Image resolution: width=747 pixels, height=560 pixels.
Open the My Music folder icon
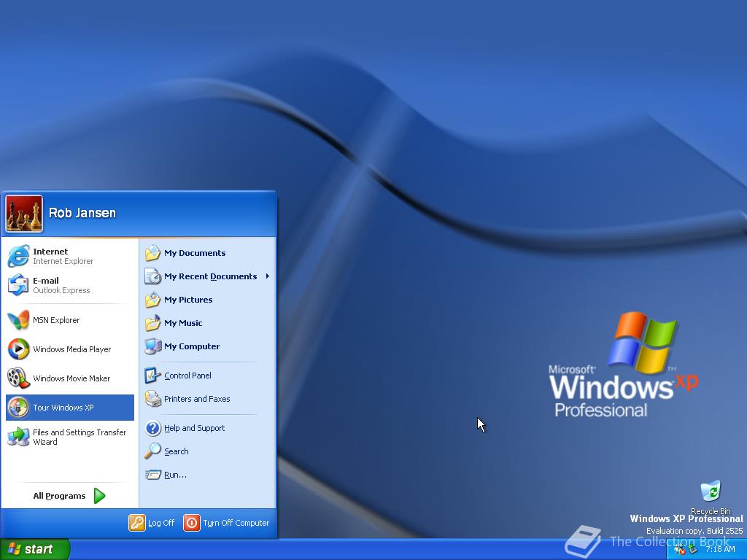[152, 323]
